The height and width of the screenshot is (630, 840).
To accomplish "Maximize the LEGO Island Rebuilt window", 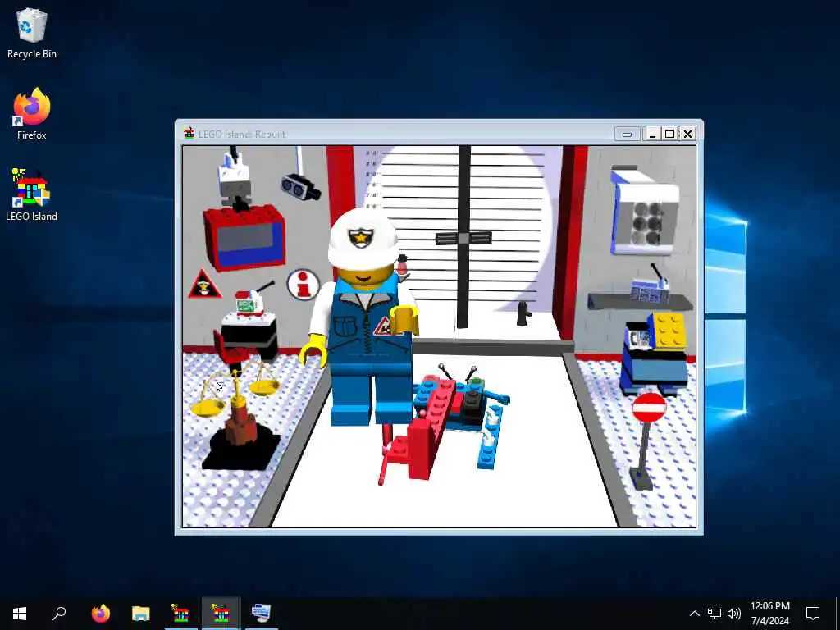I will [669, 134].
